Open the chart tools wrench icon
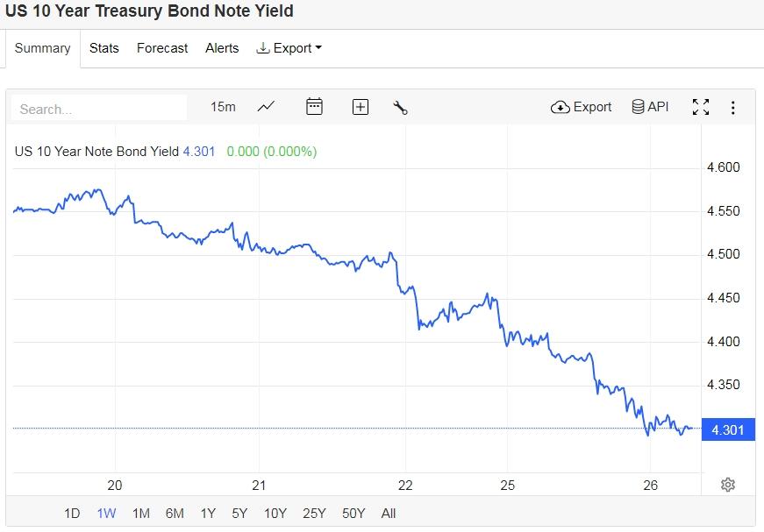The height and width of the screenshot is (532, 764). tap(401, 108)
